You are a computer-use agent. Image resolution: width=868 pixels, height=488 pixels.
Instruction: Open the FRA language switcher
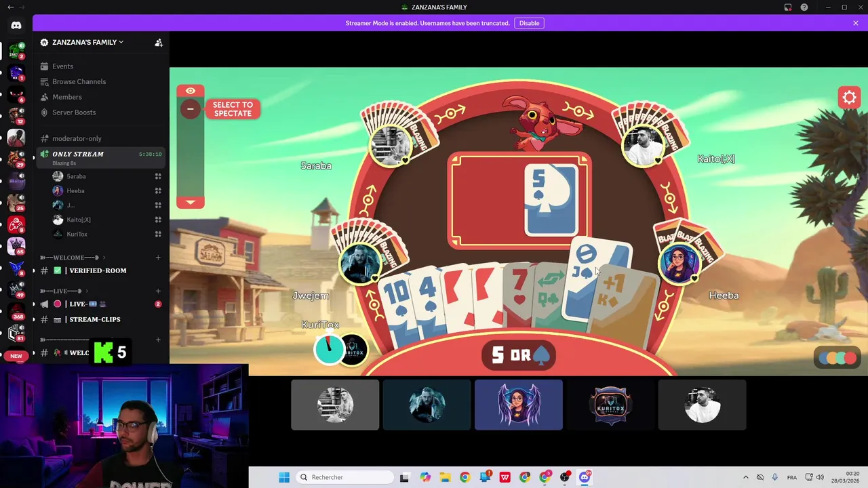(x=791, y=477)
